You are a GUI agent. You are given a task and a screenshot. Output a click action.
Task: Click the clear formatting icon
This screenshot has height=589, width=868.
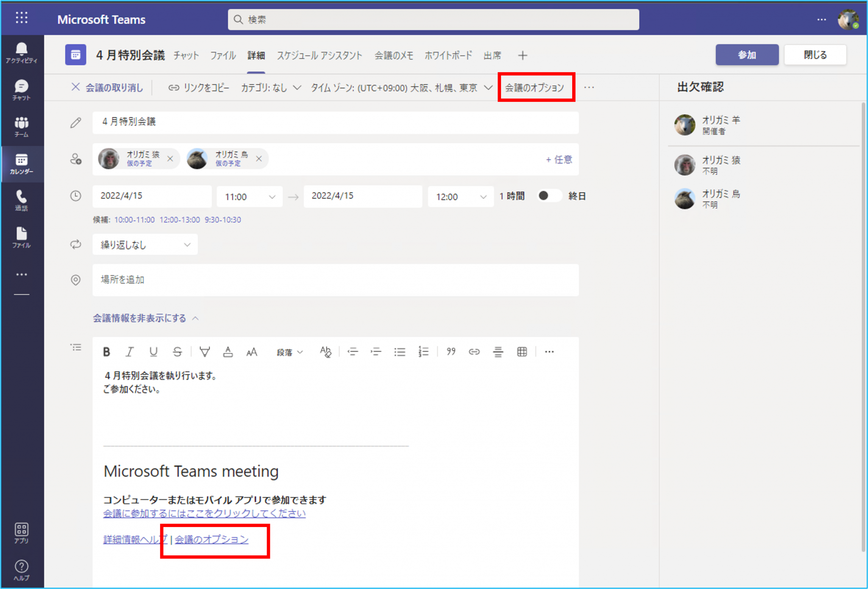click(325, 352)
